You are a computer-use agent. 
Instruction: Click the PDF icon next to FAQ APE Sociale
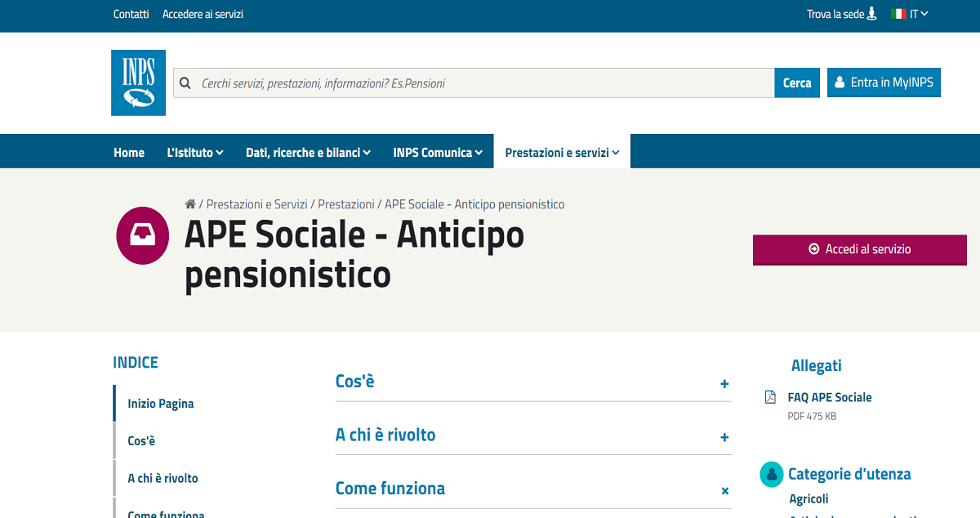[x=770, y=397]
